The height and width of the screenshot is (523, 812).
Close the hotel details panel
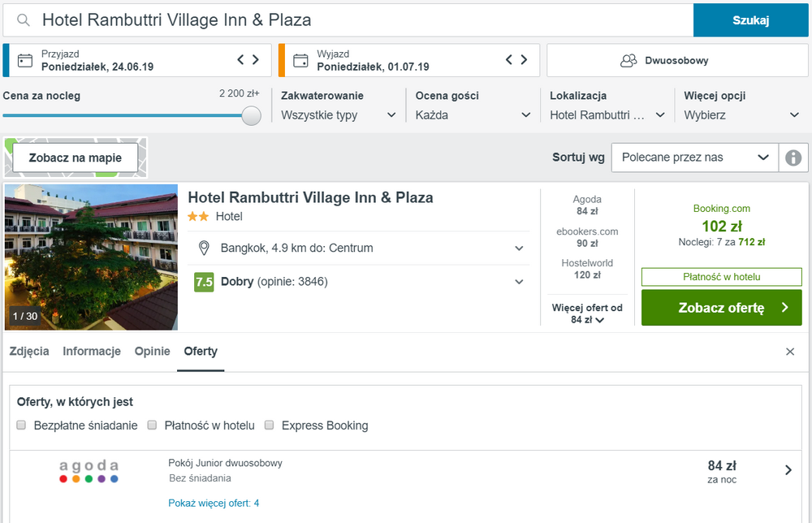click(x=790, y=352)
